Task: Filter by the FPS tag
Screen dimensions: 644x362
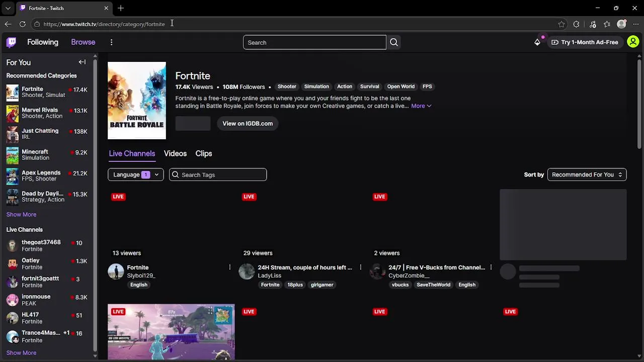Action: [x=427, y=86]
